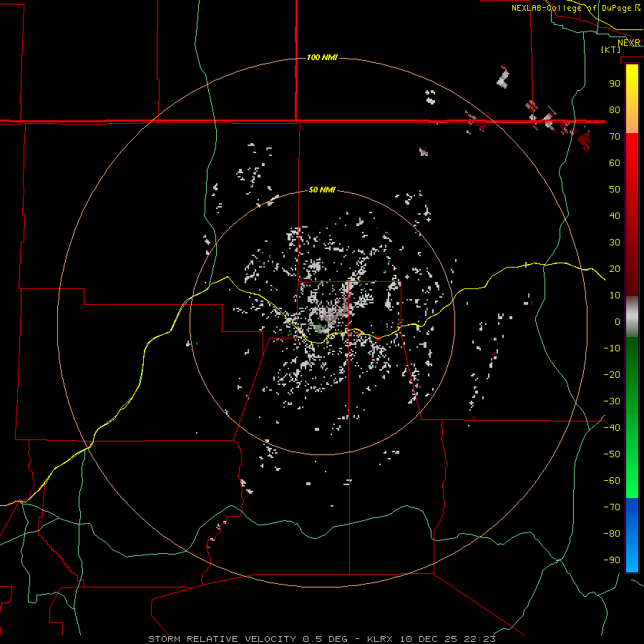Click the 90 value on the color scale

pyautogui.click(x=615, y=84)
